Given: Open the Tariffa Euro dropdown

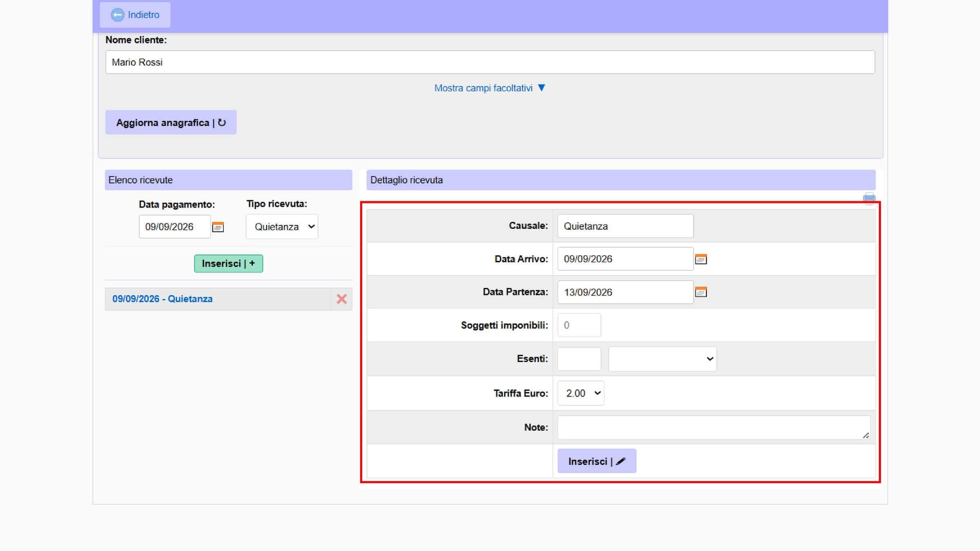Looking at the screenshot, I should pyautogui.click(x=581, y=393).
